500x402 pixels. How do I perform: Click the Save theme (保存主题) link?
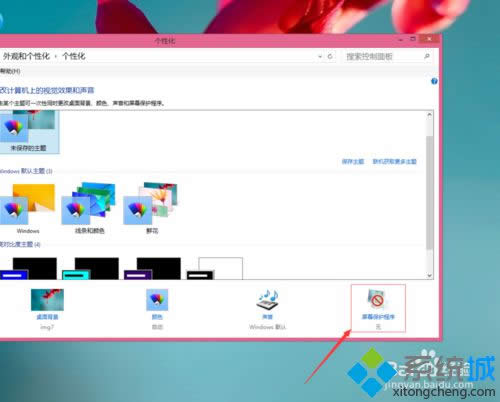(353, 162)
